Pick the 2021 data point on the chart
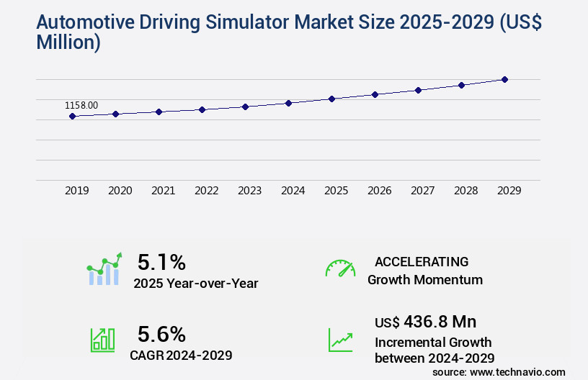 click(159, 112)
